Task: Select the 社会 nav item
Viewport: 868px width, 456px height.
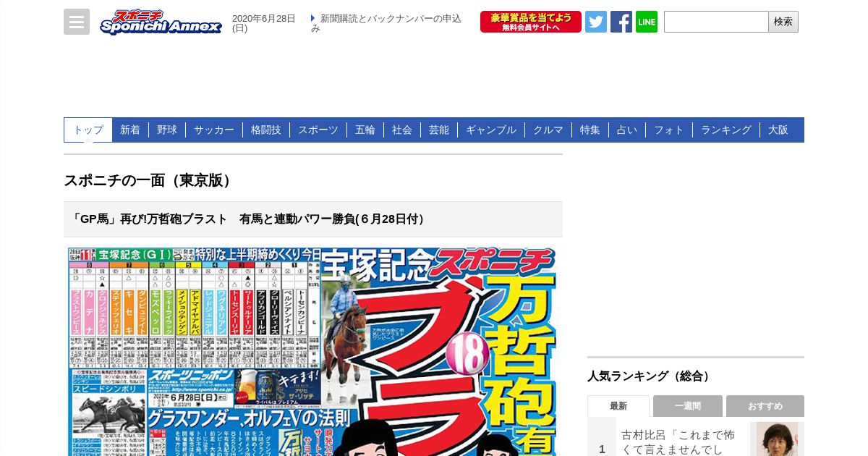Action: 402,130
